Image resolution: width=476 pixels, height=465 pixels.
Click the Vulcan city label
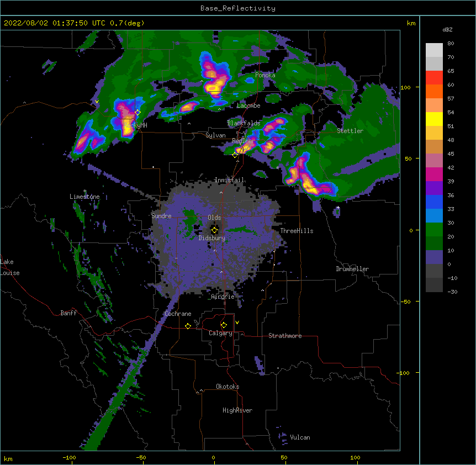[300, 437]
